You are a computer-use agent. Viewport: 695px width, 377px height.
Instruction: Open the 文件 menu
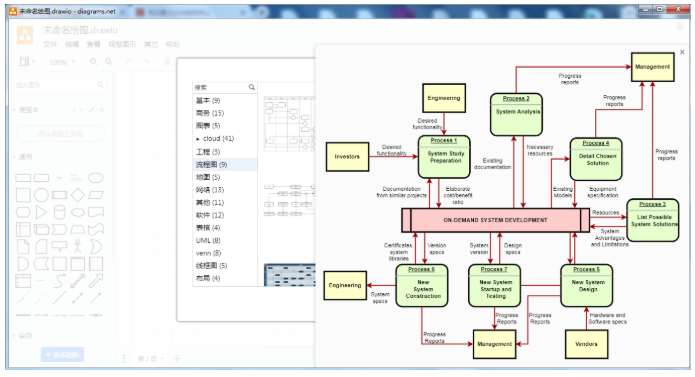[x=50, y=44]
